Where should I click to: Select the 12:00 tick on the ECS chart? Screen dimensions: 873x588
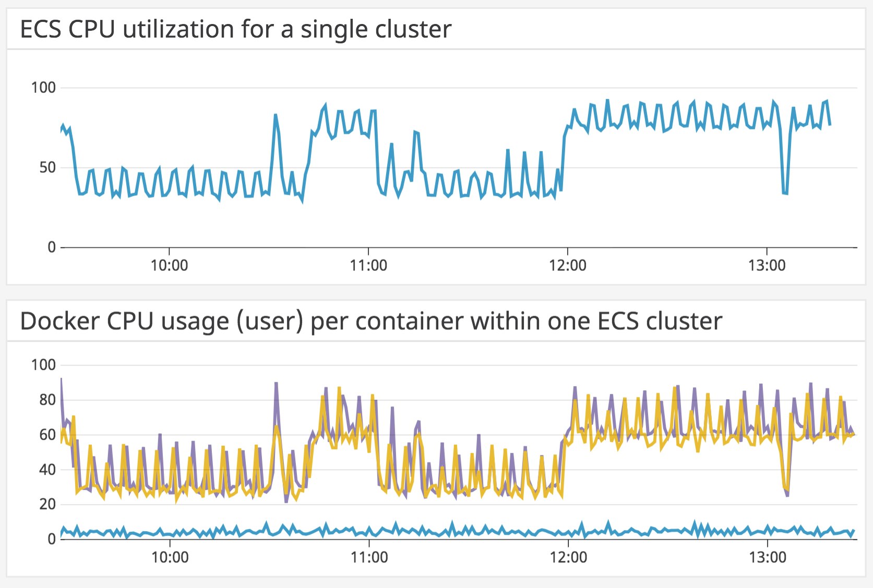coord(568,266)
